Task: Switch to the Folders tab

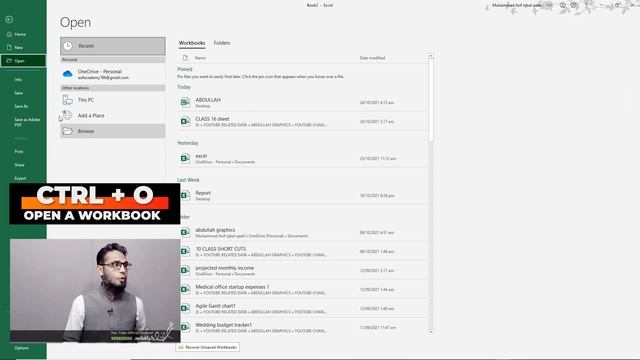Action: [x=222, y=43]
